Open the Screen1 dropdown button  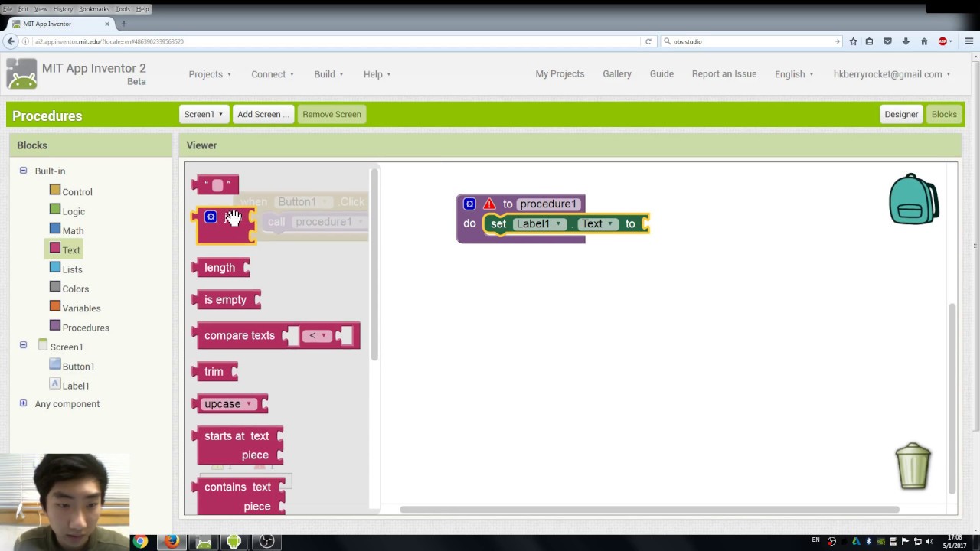[204, 114]
